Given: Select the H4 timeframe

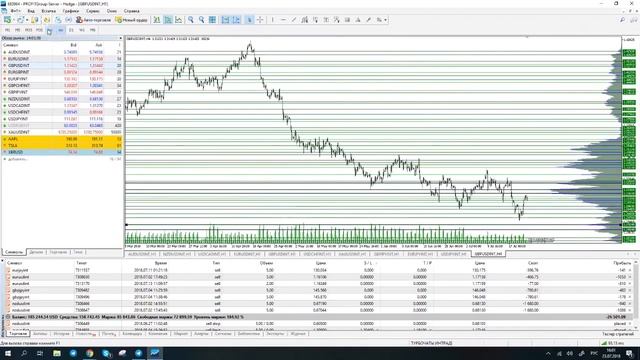Looking at the screenshot, I should [60, 30].
